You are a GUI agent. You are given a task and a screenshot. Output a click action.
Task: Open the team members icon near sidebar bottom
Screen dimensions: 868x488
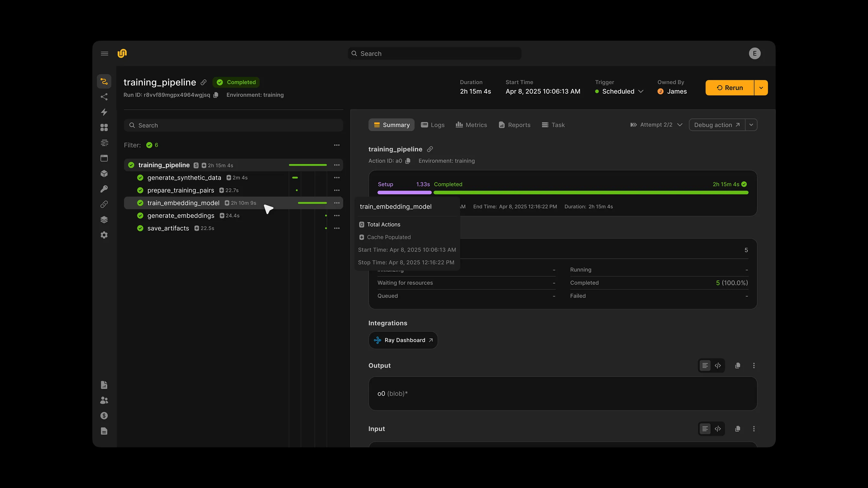[x=104, y=400]
